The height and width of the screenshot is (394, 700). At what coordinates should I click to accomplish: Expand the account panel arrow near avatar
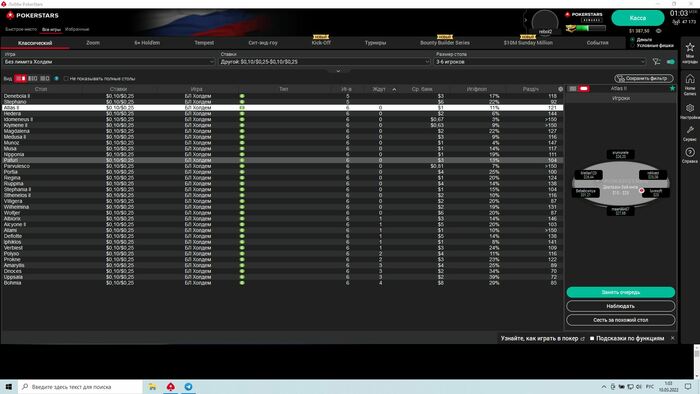coord(525,20)
